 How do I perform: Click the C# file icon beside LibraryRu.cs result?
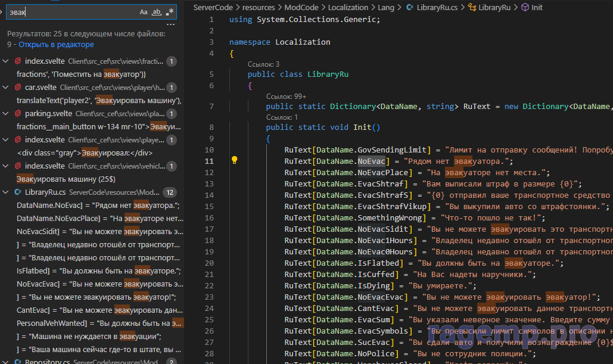18,192
